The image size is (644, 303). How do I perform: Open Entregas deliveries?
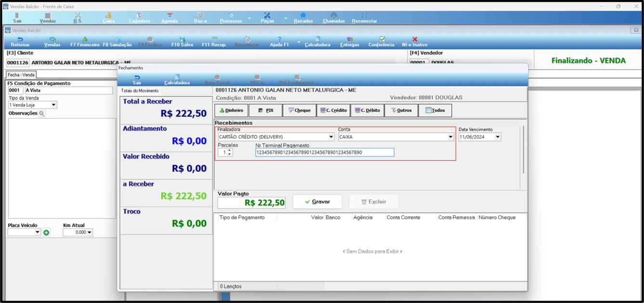pos(349,42)
